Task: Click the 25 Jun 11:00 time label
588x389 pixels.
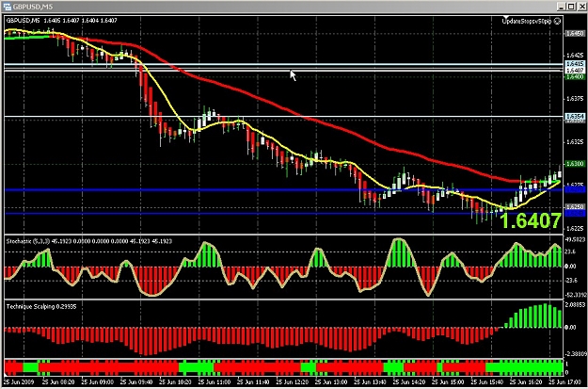Action: (214, 381)
